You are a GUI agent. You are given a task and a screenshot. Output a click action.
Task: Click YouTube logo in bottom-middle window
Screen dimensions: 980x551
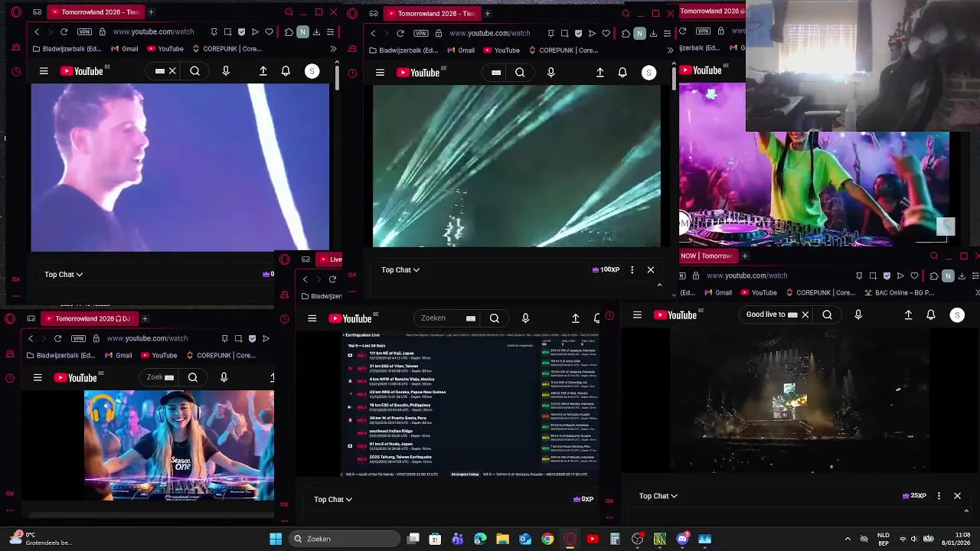pyautogui.click(x=350, y=318)
